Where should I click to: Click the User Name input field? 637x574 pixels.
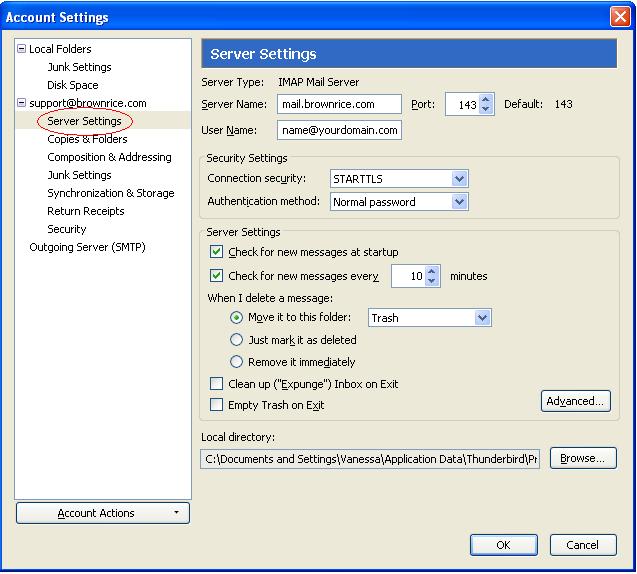coord(339,130)
